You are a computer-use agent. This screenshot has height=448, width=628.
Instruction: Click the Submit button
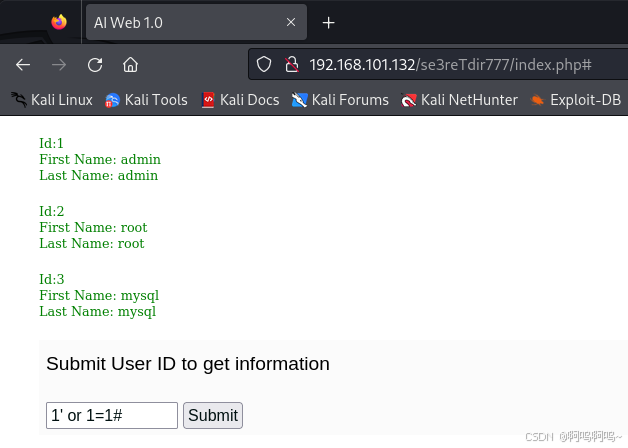pos(213,415)
